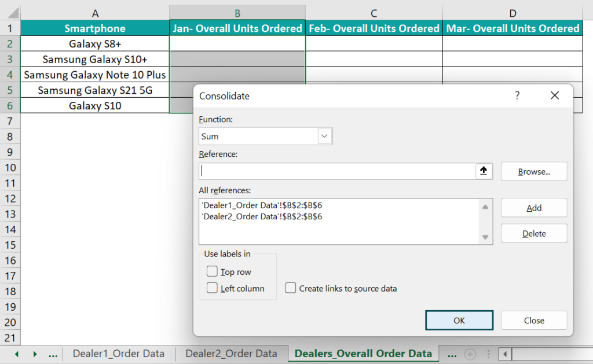The image size is (593, 364).
Task: Select the Galaxy S10 cell
Action: 95,105
